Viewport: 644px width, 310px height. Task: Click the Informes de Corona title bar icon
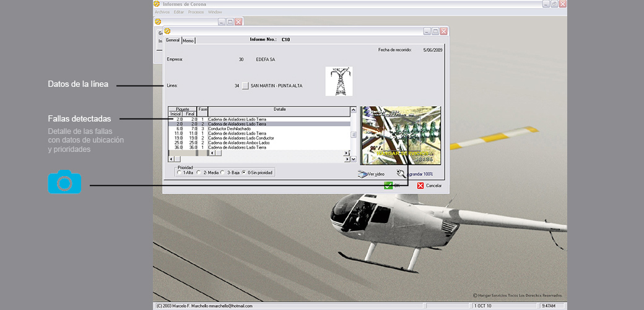coord(157,4)
